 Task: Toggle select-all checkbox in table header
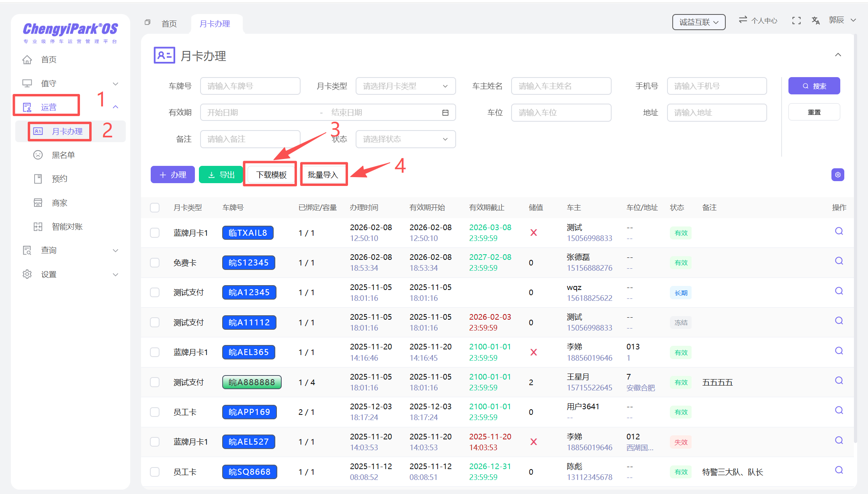(x=155, y=208)
